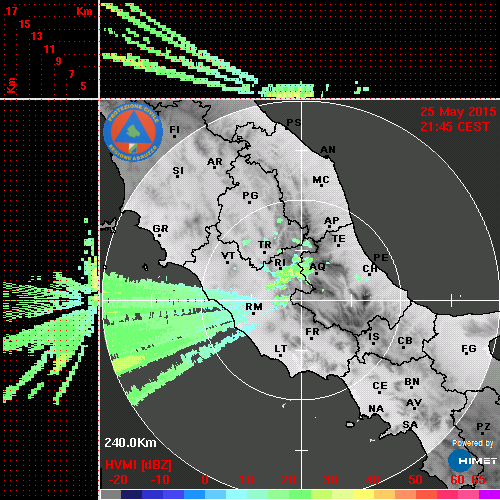Click the vertical Km axis label
500x500 pixels.
coord(11,85)
